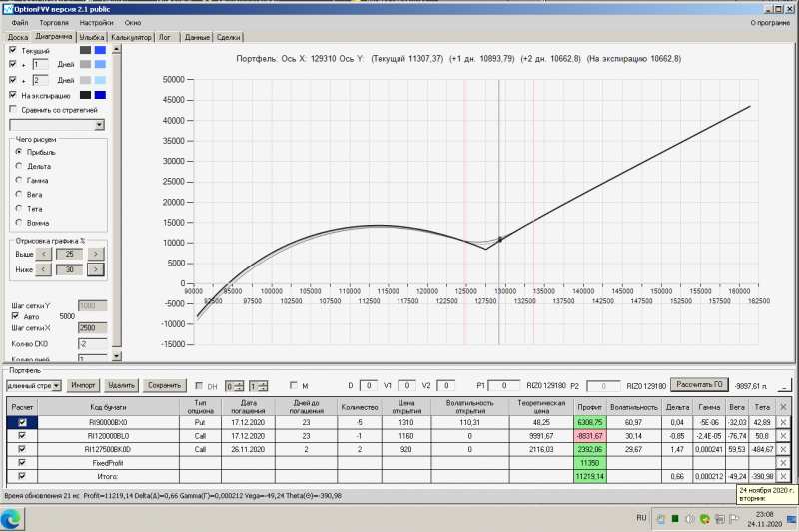Image resolution: width=799 pixels, height=532 pixels.
Task: Click the volume speaker tray icon
Action: (x=690, y=519)
